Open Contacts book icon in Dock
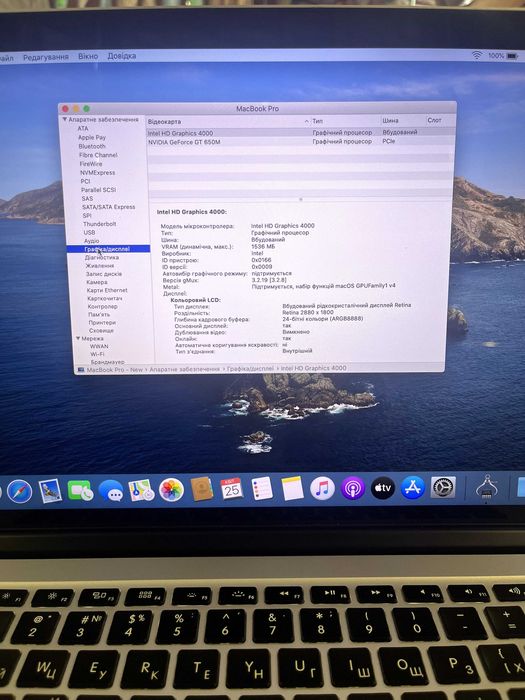The image size is (525, 700). pyautogui.click(x=202, y=489)
